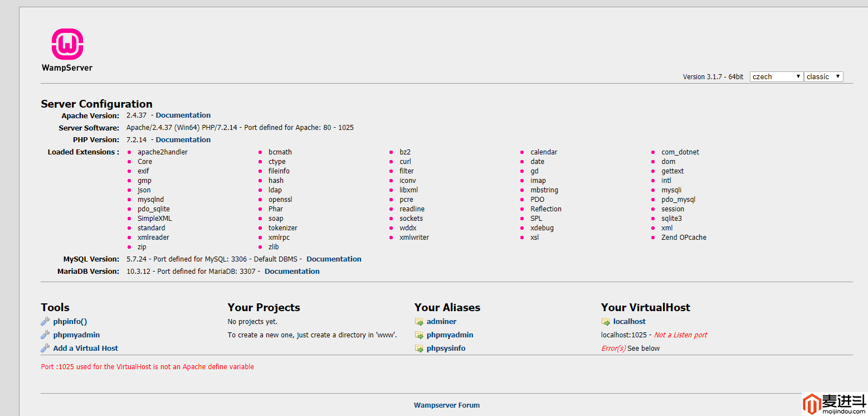Click the wrench icon beside Add a Virtual Host
Screen dimensions: 868x416
45,348
